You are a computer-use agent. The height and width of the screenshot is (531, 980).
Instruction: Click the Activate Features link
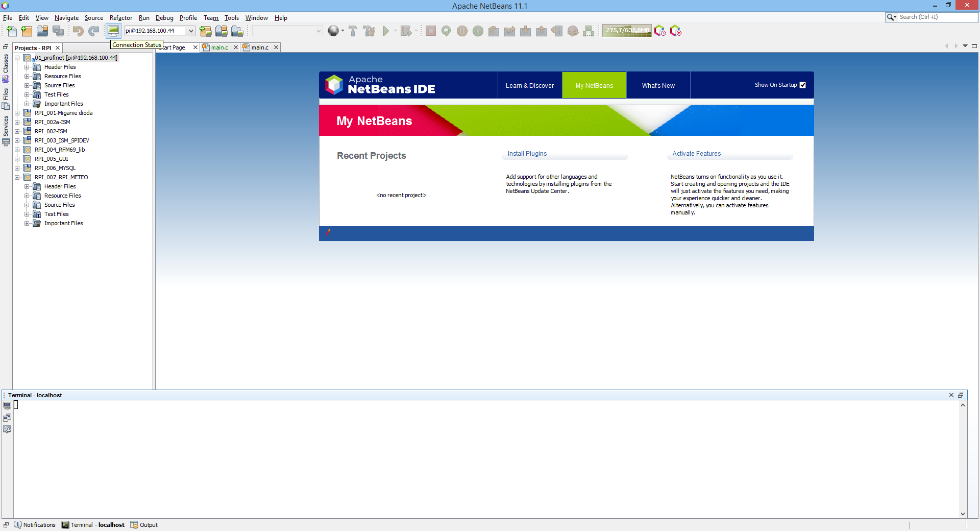click(696, 154)
